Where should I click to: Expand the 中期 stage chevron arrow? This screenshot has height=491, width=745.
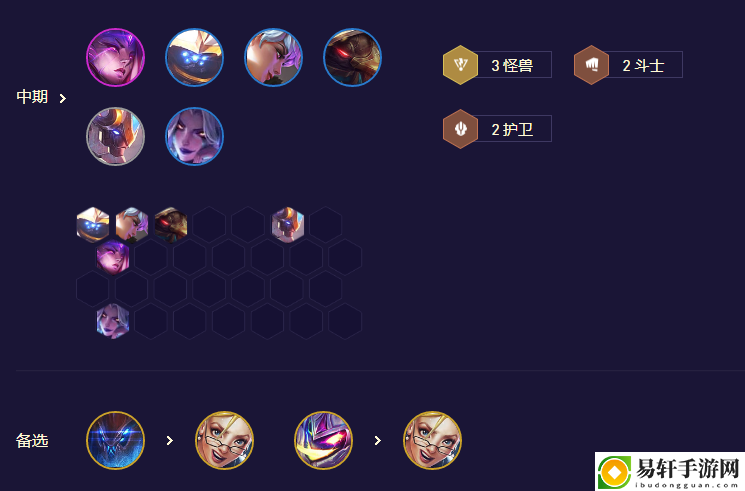click(x=63, y=98)
